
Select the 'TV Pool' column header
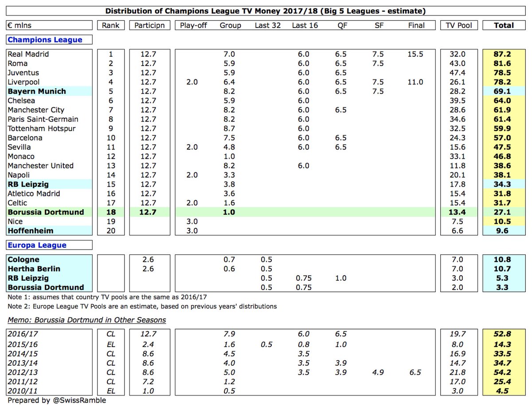[458, 25]
